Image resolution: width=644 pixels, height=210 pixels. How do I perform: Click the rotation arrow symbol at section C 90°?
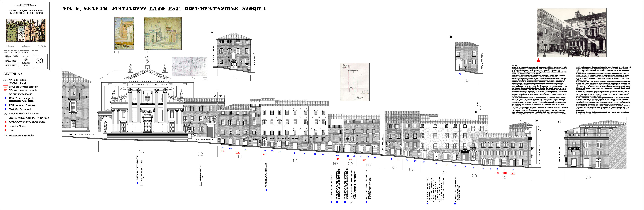537,126
